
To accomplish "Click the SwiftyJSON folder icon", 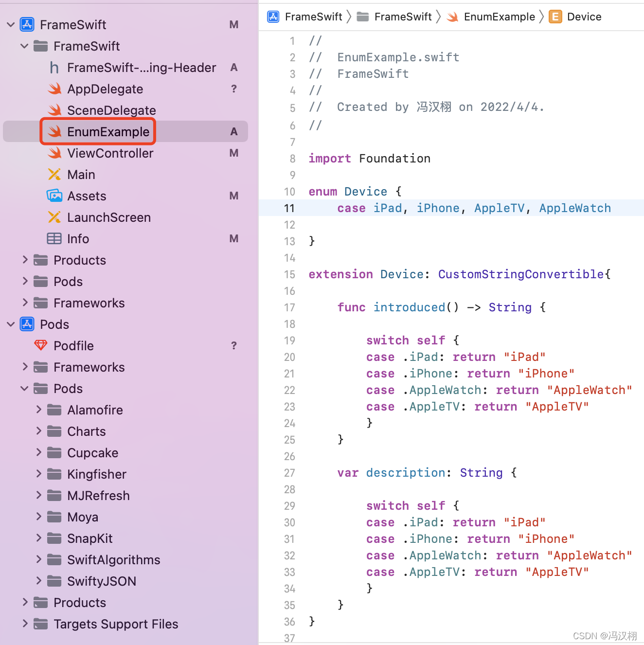I will pos(54,581).
